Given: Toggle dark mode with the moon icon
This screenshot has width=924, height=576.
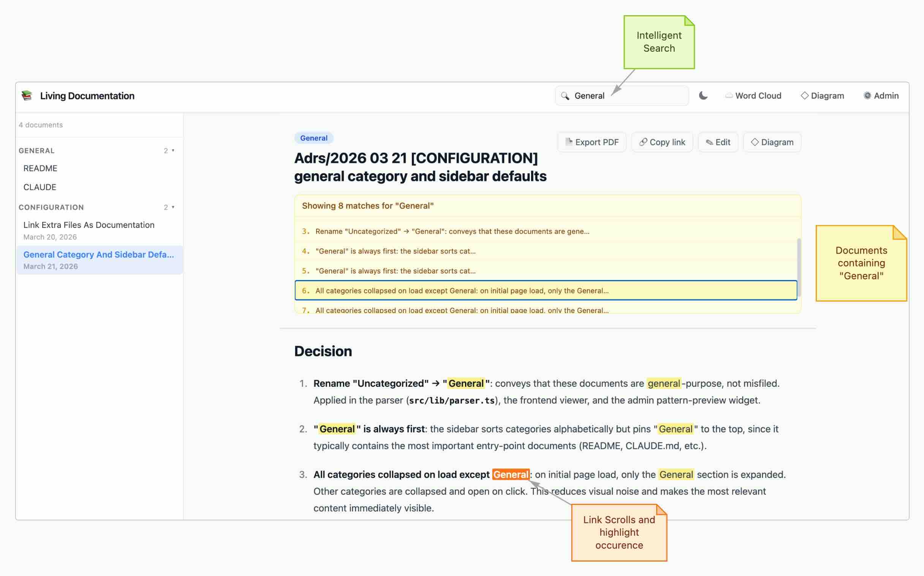Looking at the screenshot, I should click(x=703, y=96).
